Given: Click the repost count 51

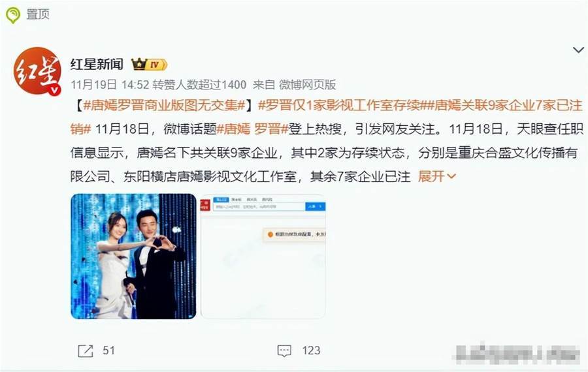Looking at the screenshot, I should point(108,350).
